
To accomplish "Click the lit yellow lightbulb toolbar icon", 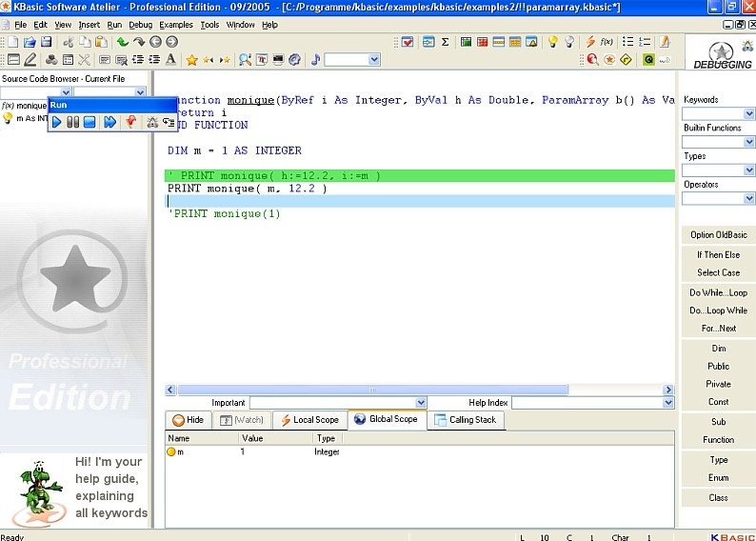I will [x=552, y=42].
